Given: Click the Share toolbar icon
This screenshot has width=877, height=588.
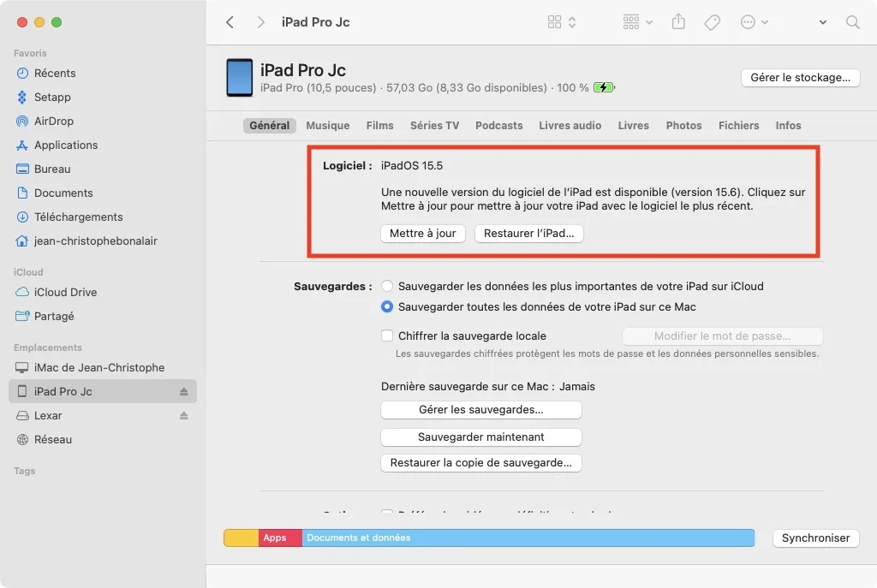Looking at the screenshot, I should [x=678, y=21].
